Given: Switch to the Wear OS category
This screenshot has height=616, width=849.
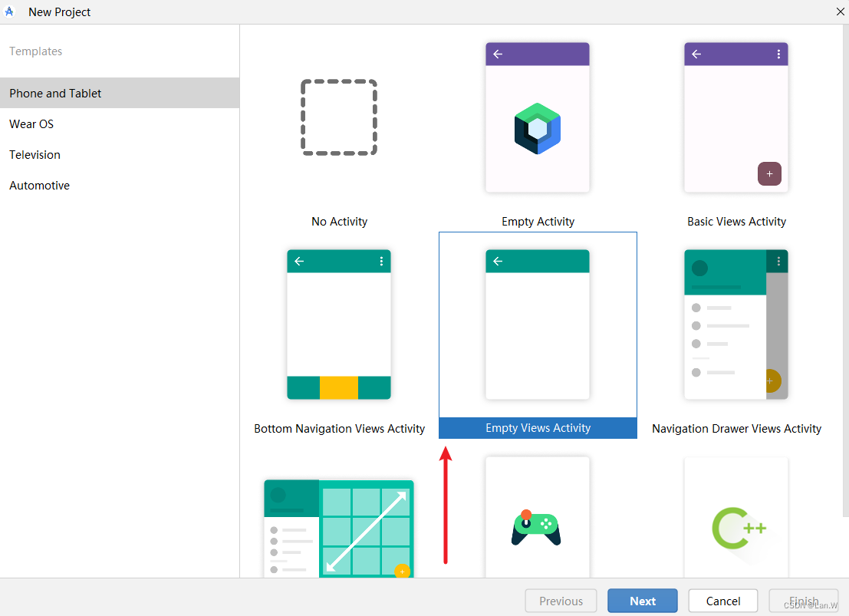Looking at the screenshot, I should pyautogui.click(x=31, y=124).
